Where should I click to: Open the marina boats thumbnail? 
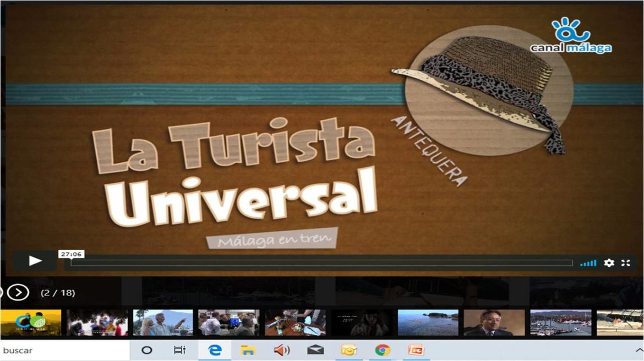pyautogui.click(x=561, y=323)
